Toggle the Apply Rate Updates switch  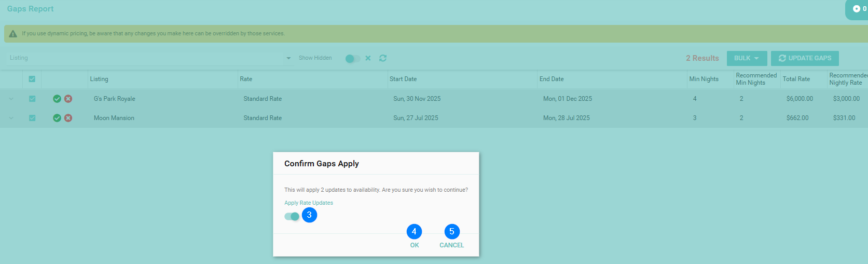click(x=292, y=216)
